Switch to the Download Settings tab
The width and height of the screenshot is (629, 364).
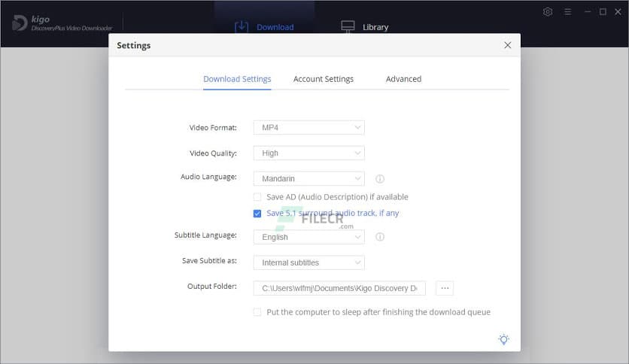click(x=237, y=79)
